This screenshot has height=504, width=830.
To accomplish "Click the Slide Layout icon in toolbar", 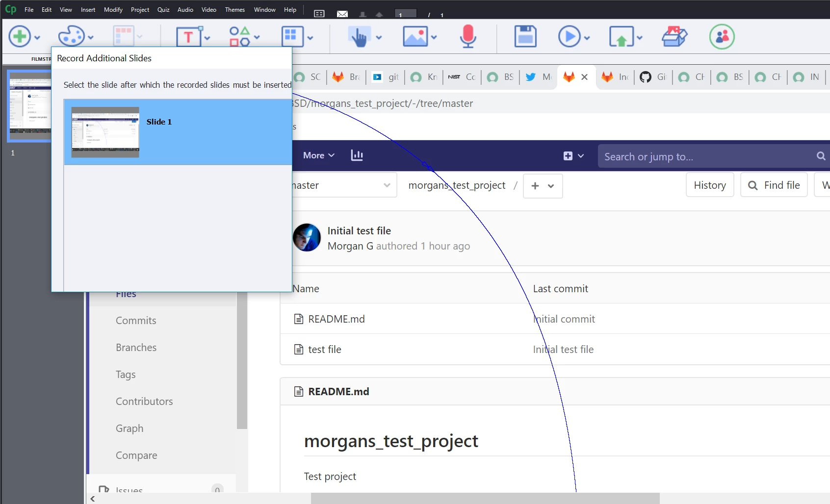I will pos(123,37).
